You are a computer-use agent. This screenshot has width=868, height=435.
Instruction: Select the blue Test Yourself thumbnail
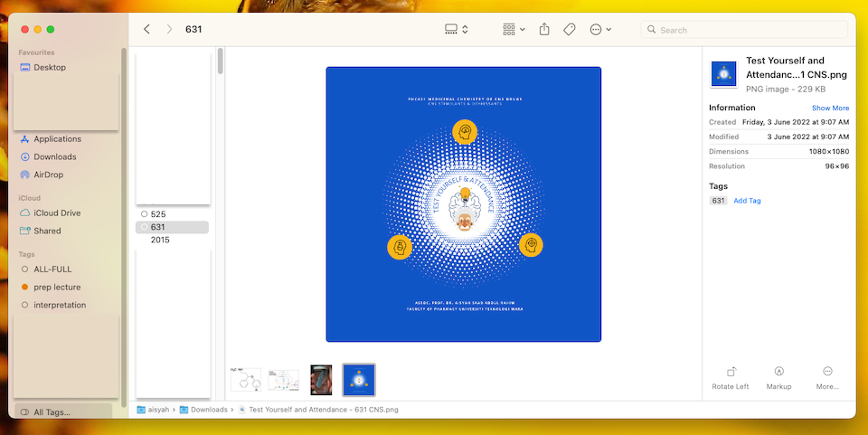click(359, 380)
